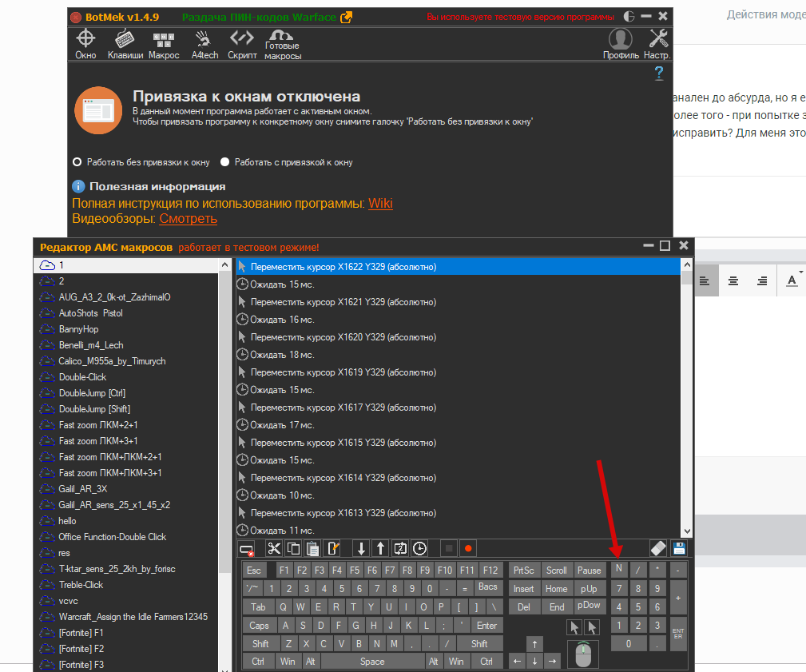Cut the selected command with scissors

tap(274, 549)
